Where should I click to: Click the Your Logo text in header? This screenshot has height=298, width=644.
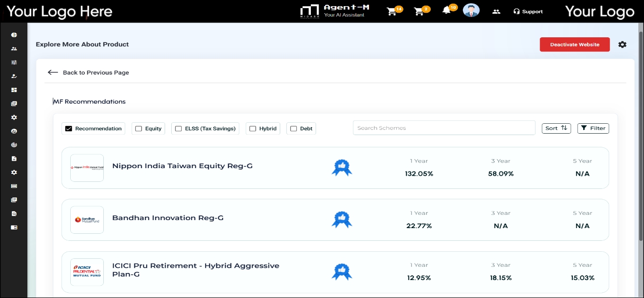click(x=600, y=11)
